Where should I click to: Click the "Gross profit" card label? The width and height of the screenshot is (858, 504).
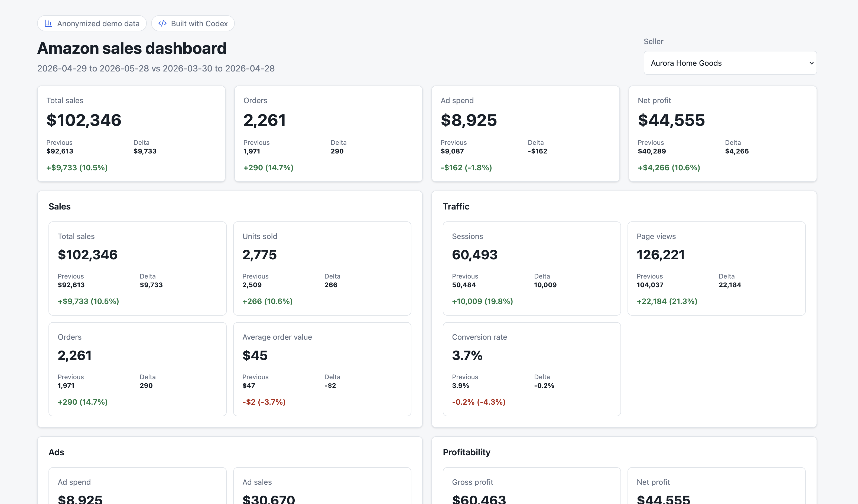pos(473,482)
